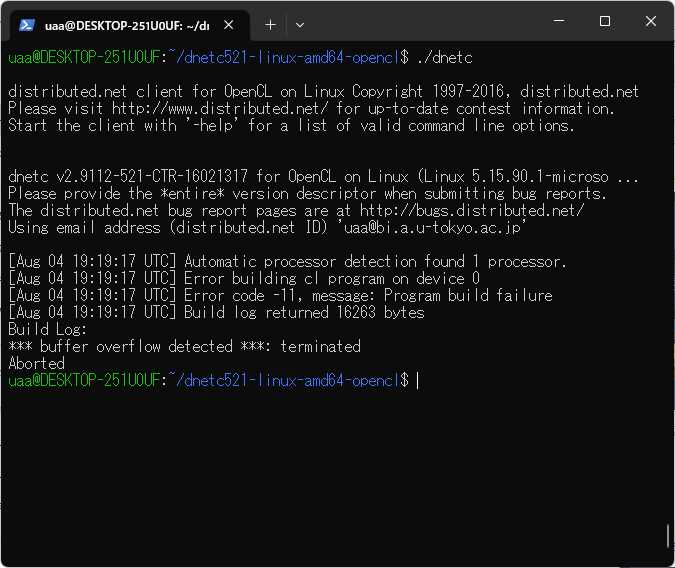Click the http://bugs.distributed.net/ URL
The height and width of the screenshot is (568, 675).
pyautogui.click(x=472, y=211)
